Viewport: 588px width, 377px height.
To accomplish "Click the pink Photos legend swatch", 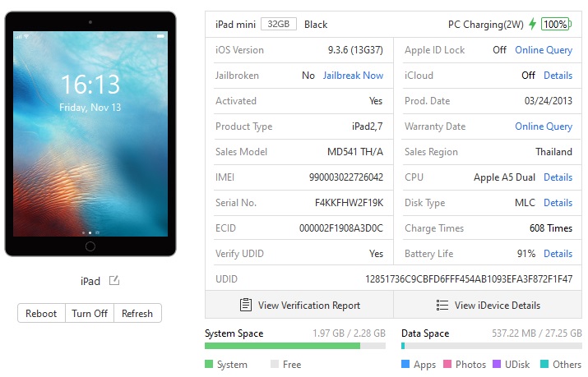I will [x=447, y=364].
